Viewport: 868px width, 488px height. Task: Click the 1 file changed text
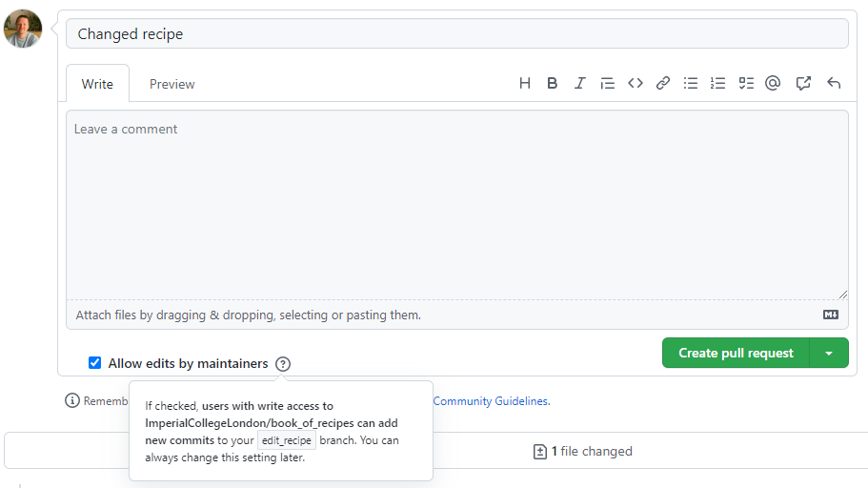click(x=592, y=452)
